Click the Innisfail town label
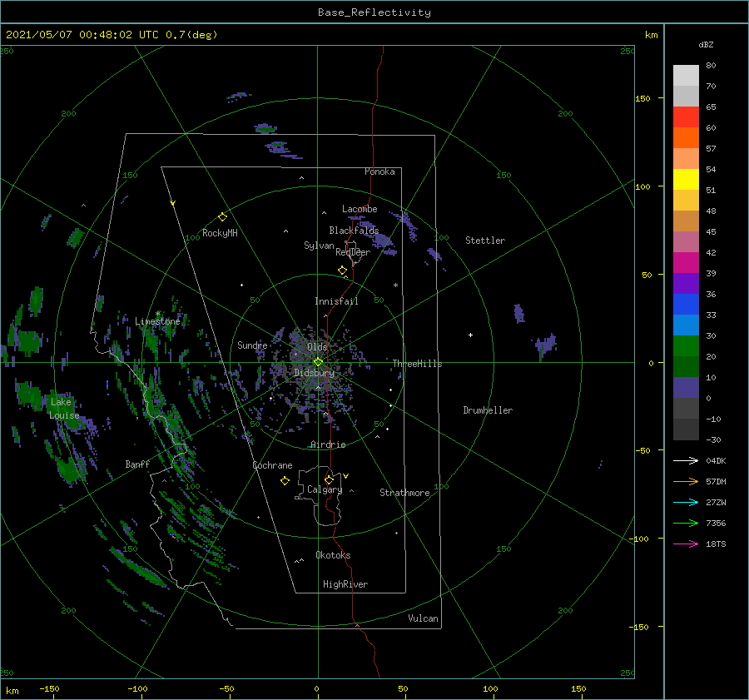Screen dimensions: 749x700 coord(336,301)
